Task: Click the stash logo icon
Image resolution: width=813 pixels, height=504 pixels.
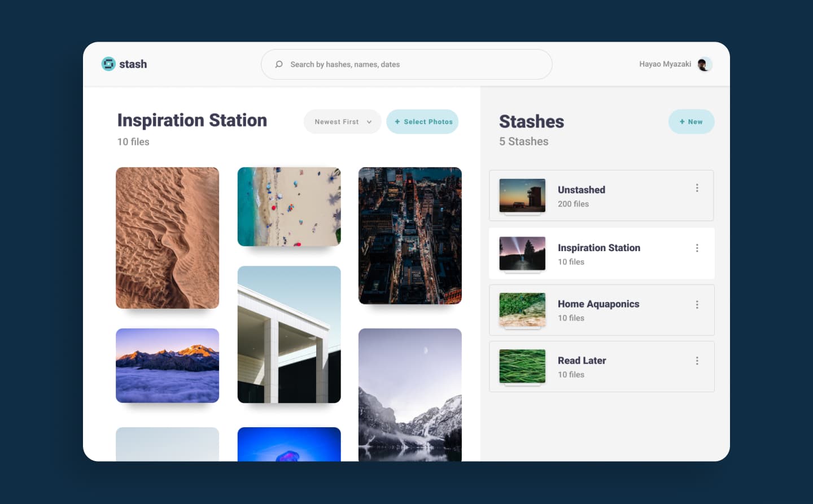Action: [x=108, y=64]
